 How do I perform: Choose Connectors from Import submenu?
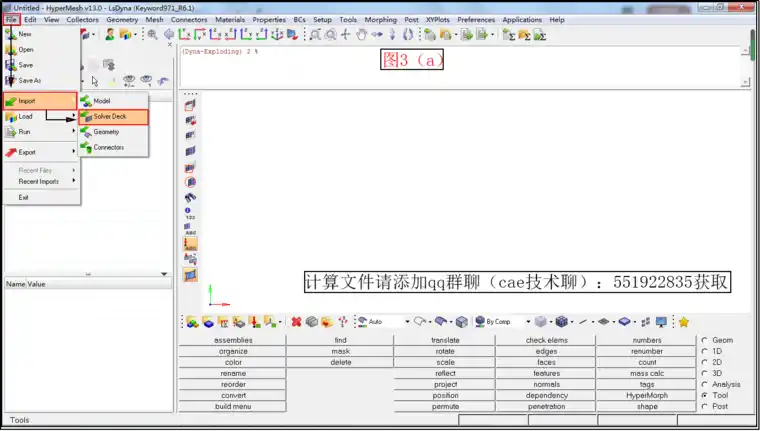113,147
